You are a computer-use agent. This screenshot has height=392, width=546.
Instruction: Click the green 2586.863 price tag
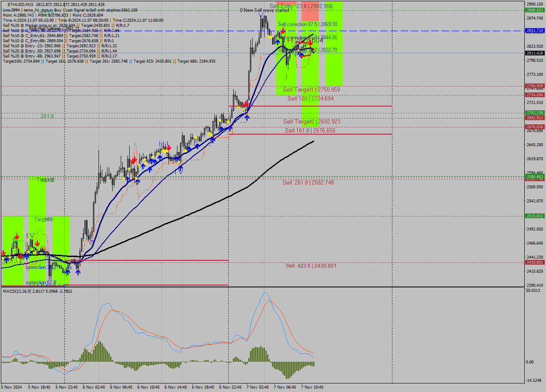click(x=534, y=176)
